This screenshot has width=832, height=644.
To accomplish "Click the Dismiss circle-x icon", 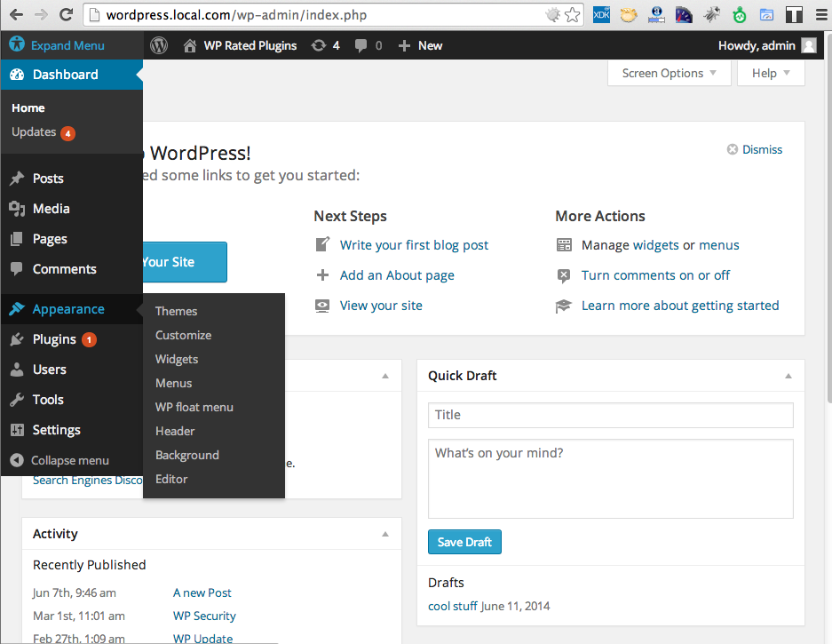I will click(x=733, y=149).
